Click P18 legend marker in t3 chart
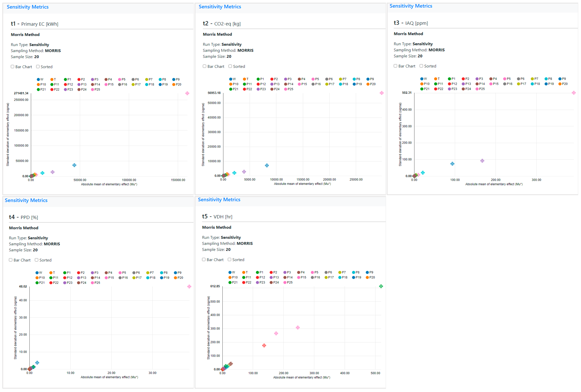This screenshot has height=392, width=581. tap(532, 84)
